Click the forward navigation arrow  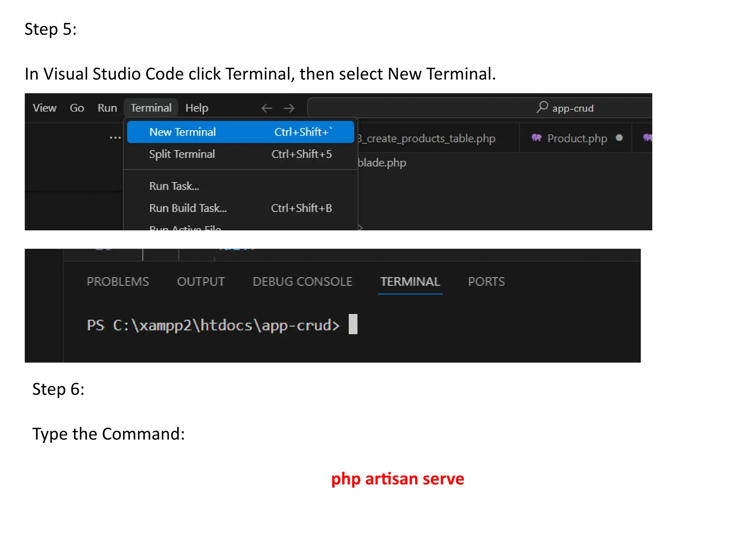click(289, 108)
